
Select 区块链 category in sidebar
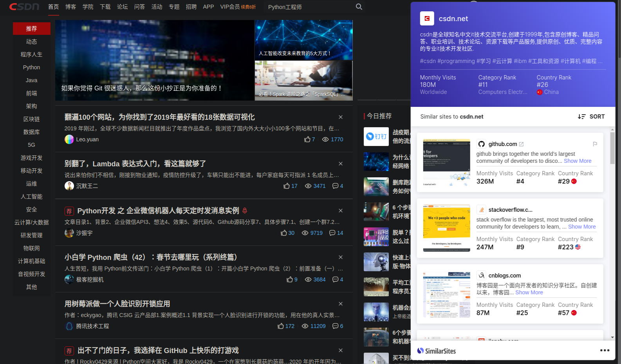tap(32, 119)
